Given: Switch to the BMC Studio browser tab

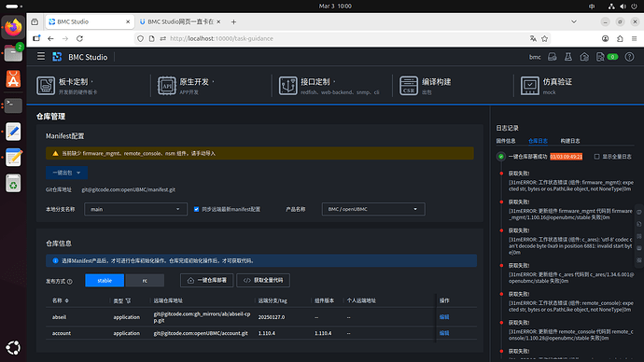Looking at the screenshot, I should [90, 21].
